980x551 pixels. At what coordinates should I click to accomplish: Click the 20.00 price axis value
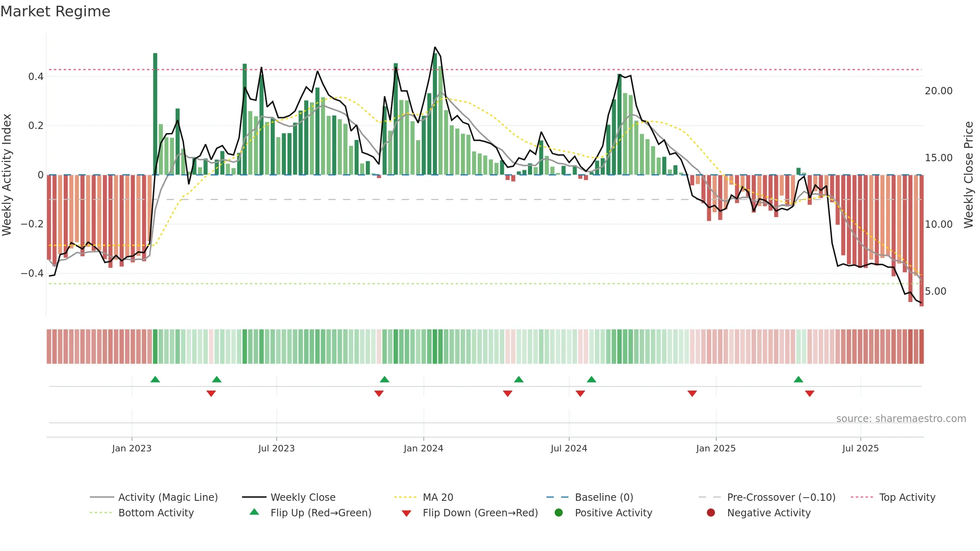939,91
